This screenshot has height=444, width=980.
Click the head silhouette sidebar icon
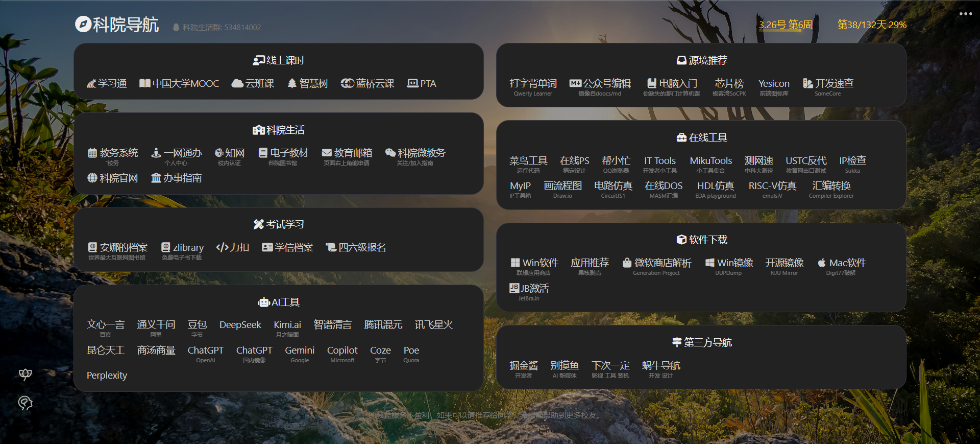[25, 403]
